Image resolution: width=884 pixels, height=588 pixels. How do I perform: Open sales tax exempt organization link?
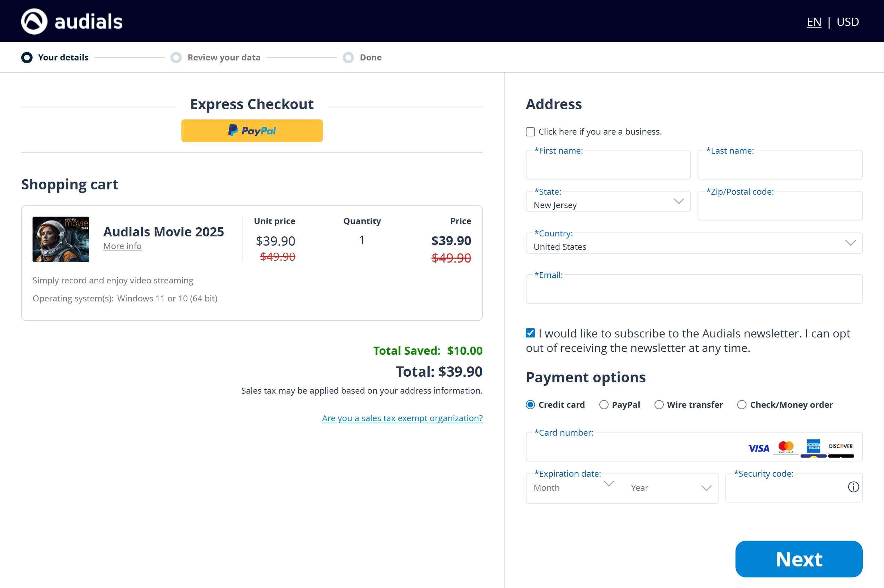[x=402, y=418]
